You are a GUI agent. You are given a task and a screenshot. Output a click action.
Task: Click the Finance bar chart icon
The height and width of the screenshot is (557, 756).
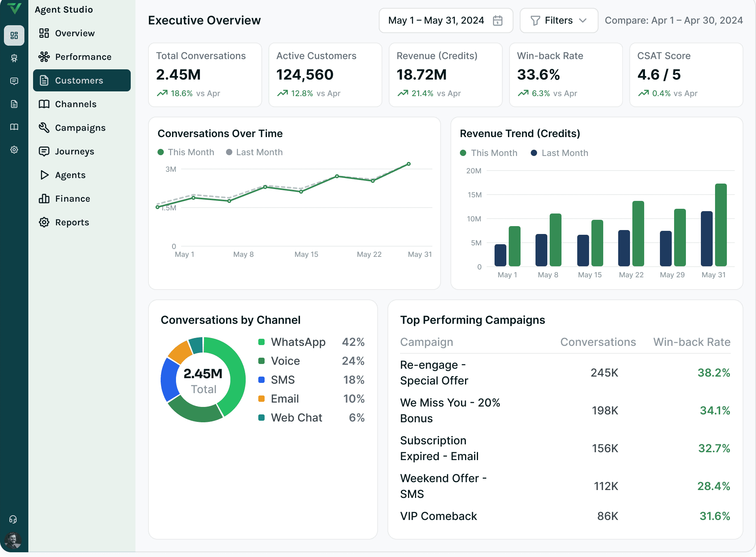pyautogui.click(x=44, y=199)
